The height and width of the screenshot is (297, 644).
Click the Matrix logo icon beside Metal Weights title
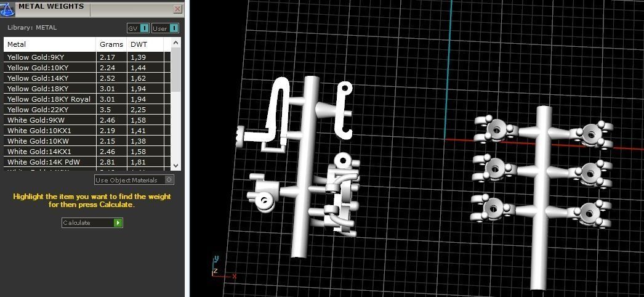tap(7, 8)
